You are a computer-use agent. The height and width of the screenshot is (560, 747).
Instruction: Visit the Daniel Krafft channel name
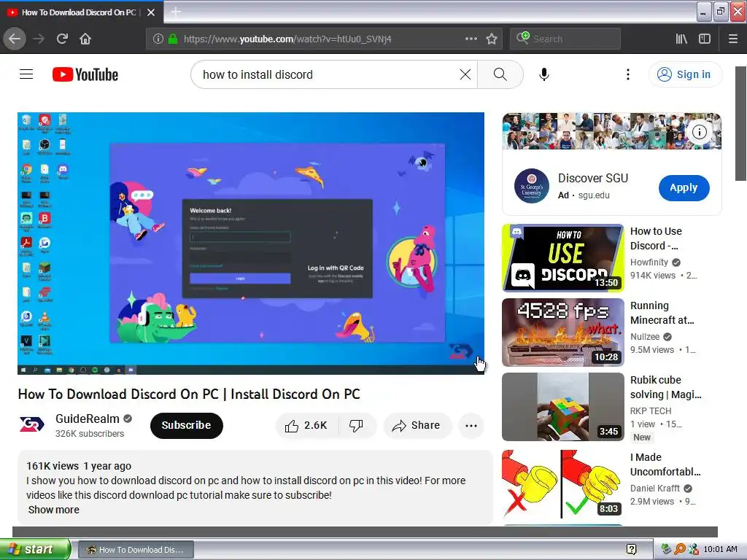click(654, 488)
